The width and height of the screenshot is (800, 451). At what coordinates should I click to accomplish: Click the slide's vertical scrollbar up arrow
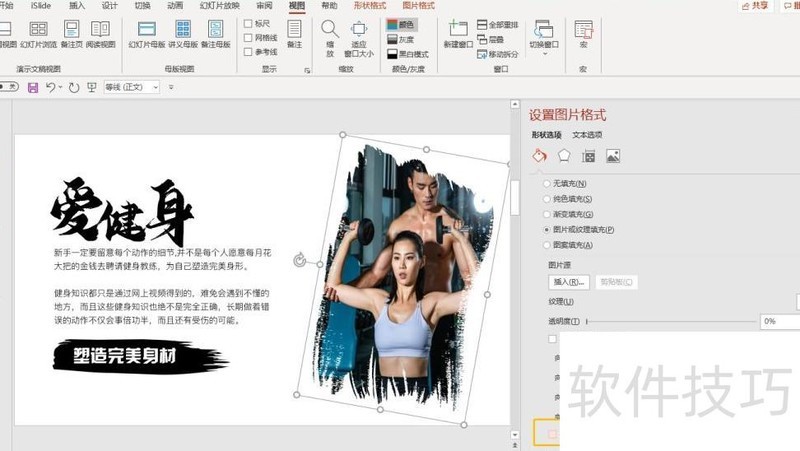[x=515, y=104]
